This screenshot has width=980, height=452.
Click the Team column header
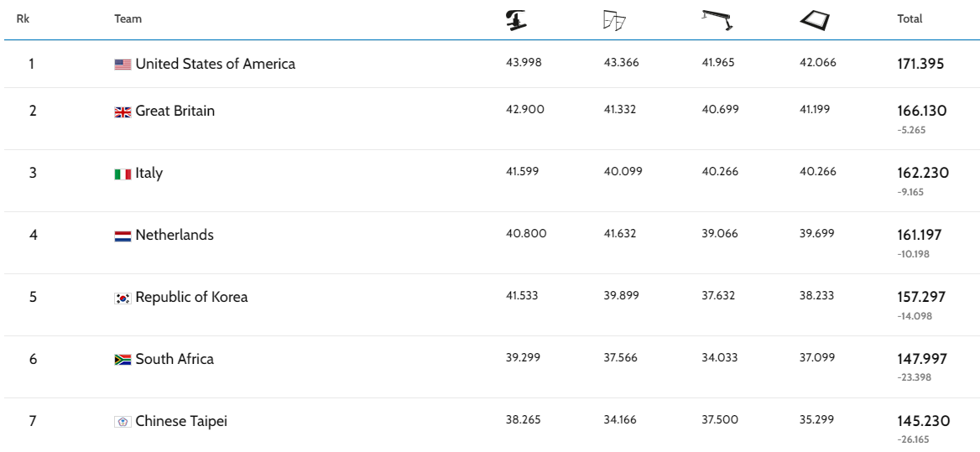128,18
